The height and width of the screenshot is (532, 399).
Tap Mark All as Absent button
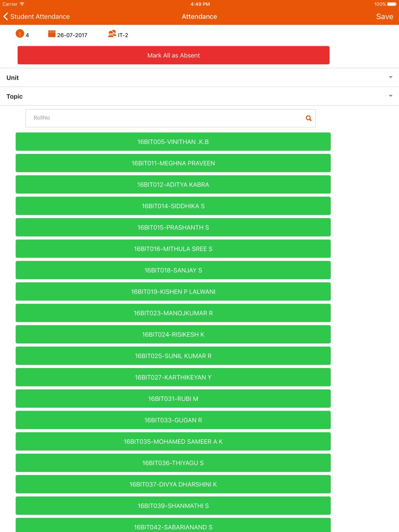tap(174, 55)
